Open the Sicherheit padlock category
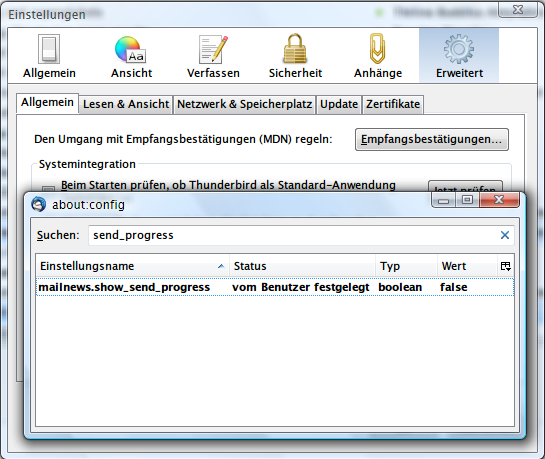The height and width of the screenshot is (459, 545). point(295,56)
